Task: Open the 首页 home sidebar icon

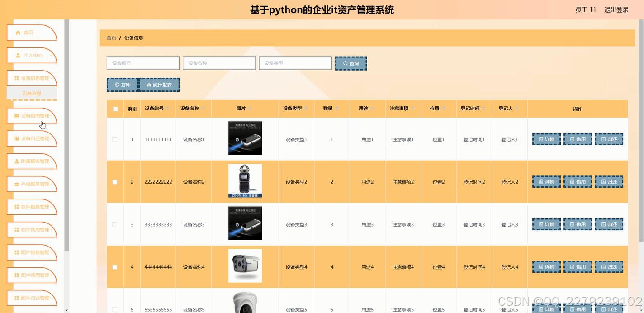Action: click(18, 32)
